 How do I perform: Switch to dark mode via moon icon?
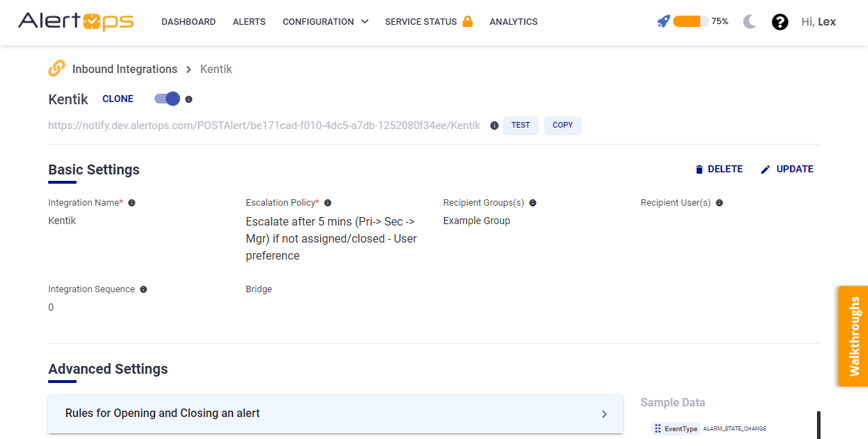[750, 22]
